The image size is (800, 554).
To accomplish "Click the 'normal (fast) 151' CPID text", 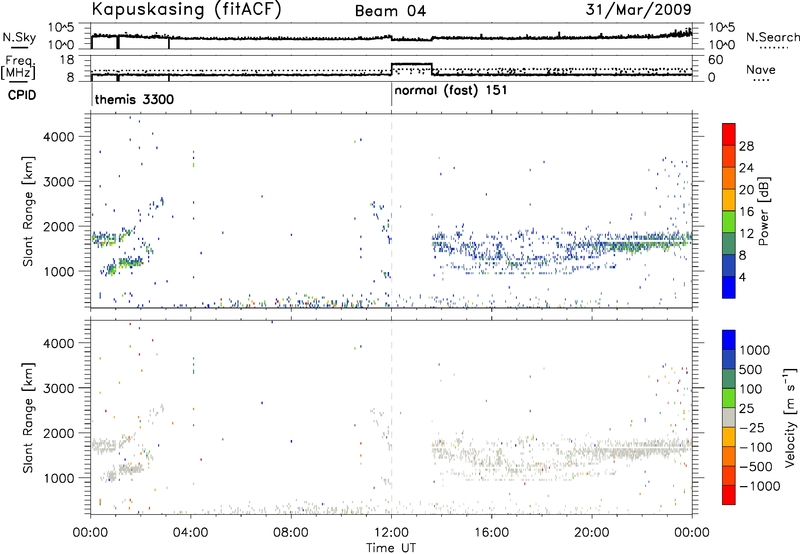I will tap(451, 91).
